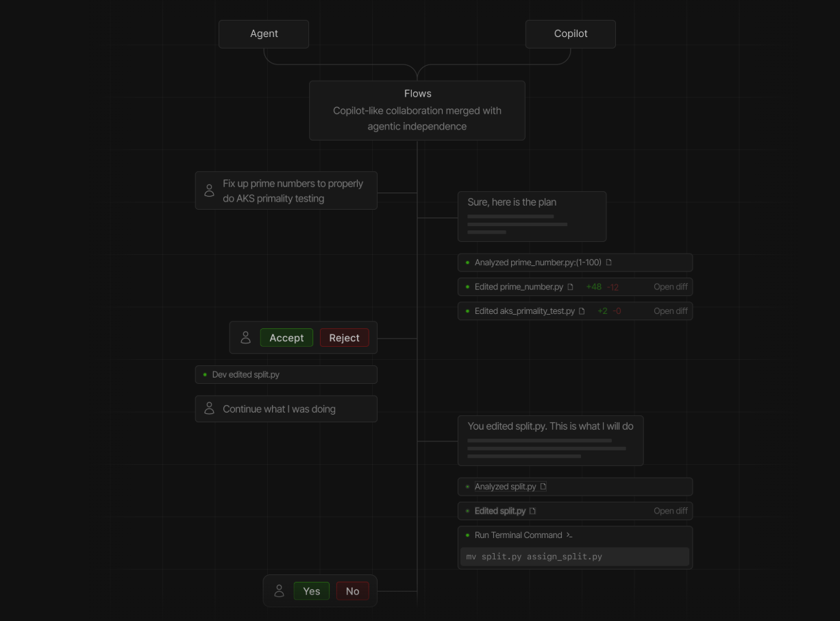Click file icon beside Analyzed split.py
840x621 pixels.
point(543,487)
